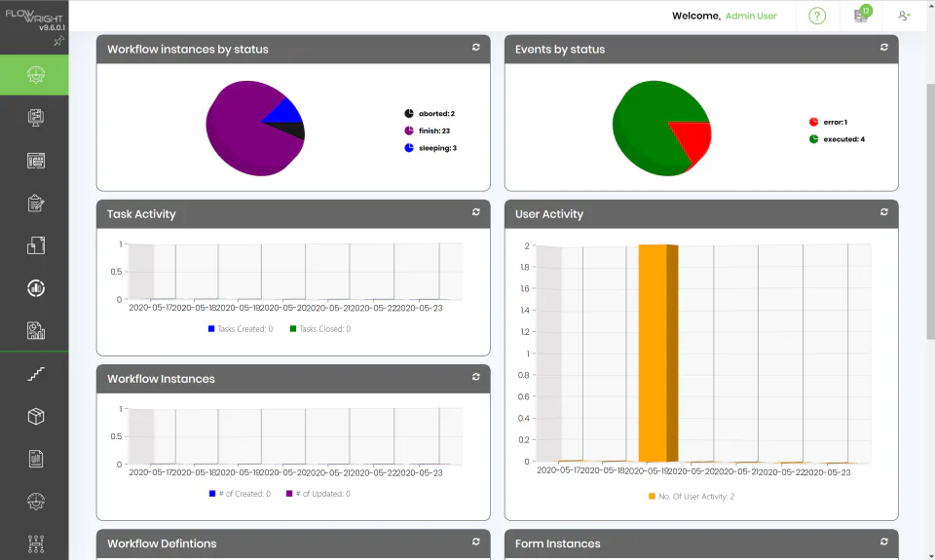Click the 'Workflow Defintions' panel title
The width and height of the screenshot is (935, 560).
point(162,543)
